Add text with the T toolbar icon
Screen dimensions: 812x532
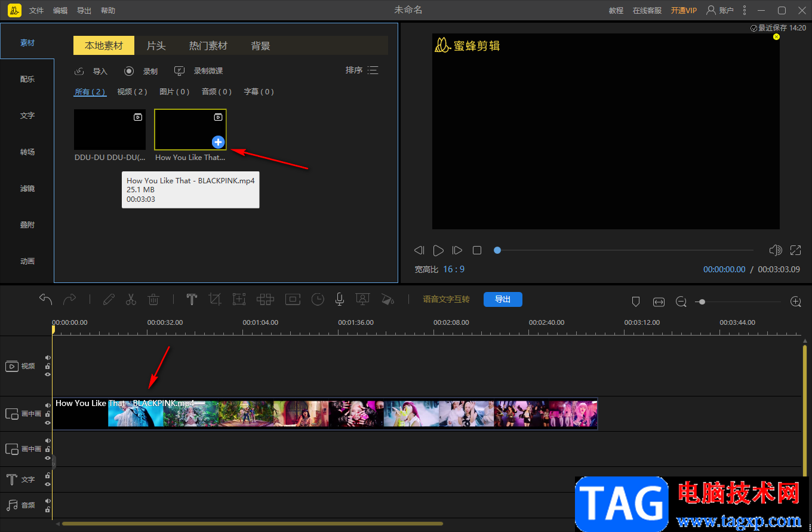192,299
